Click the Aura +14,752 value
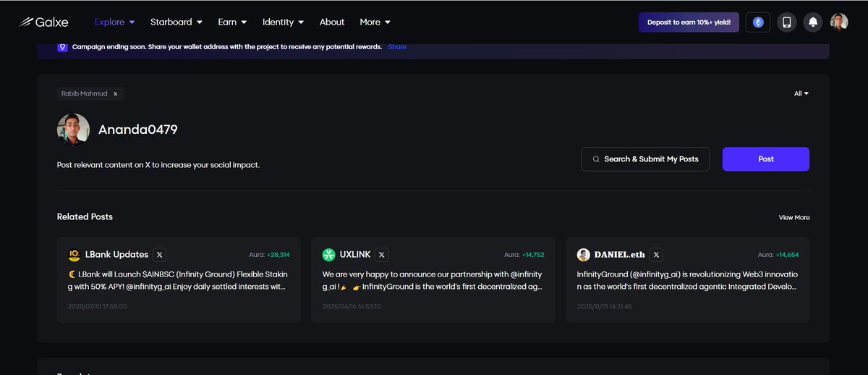This screenshot has height=375, width=868. click(x=532, y=255)
